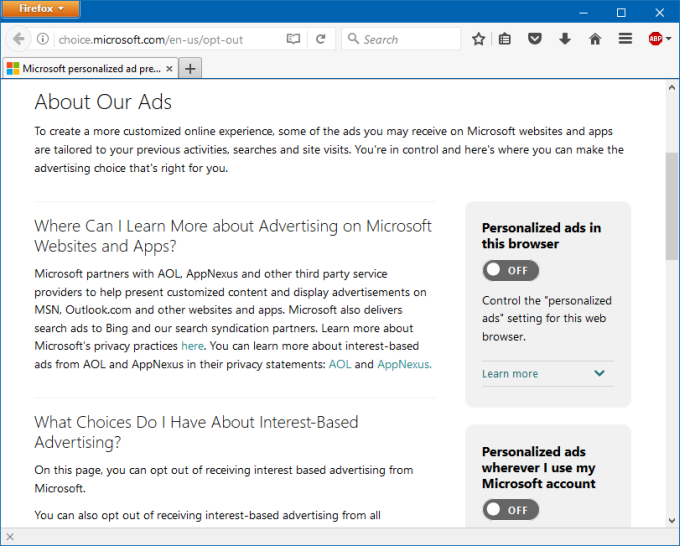Toggle Personalized ads in this browser

[511, 270]
